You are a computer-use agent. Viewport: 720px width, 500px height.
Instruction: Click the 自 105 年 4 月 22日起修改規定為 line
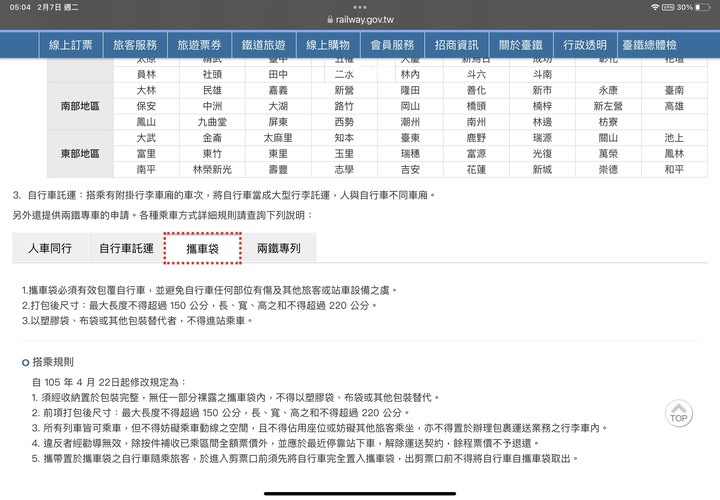(109, 382)
